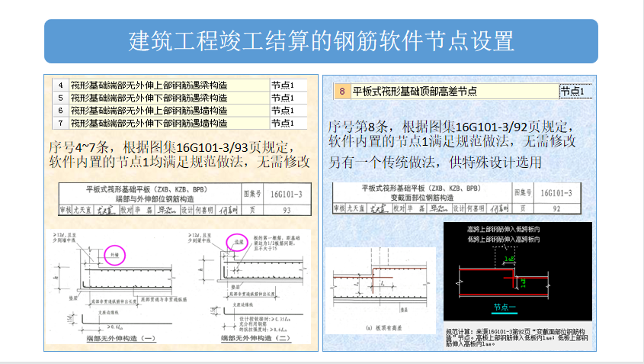644x364 pixels.
Task: Click the text 序号4~7条 paragraph
Action: (x=179, y=154)
